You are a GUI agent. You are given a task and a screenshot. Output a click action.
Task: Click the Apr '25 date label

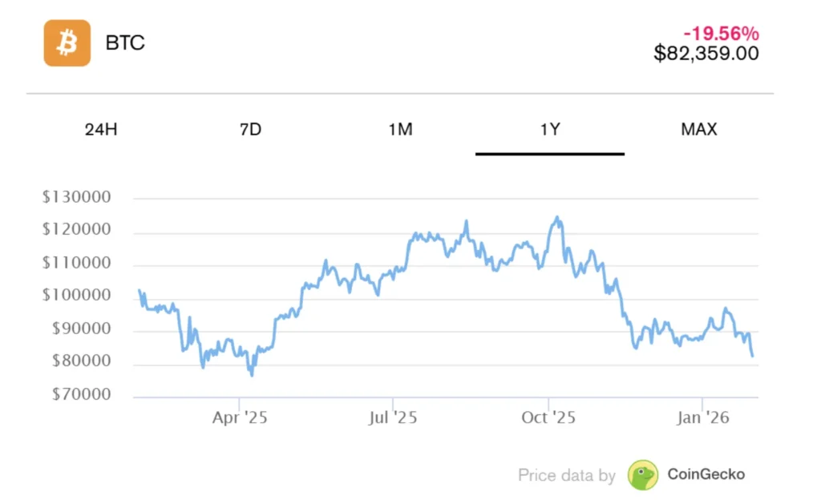pos(240,417)
